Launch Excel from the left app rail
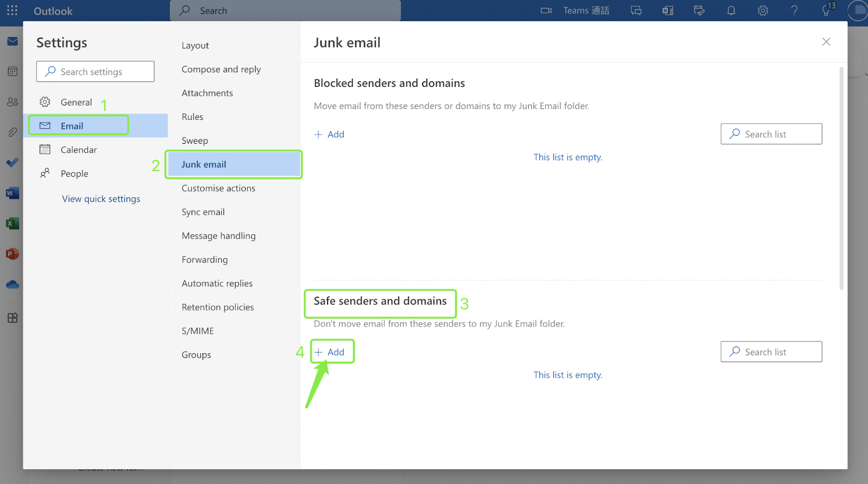Image resolution: width=868 pixels, height=484 pixels. click(x=12, y=223)
